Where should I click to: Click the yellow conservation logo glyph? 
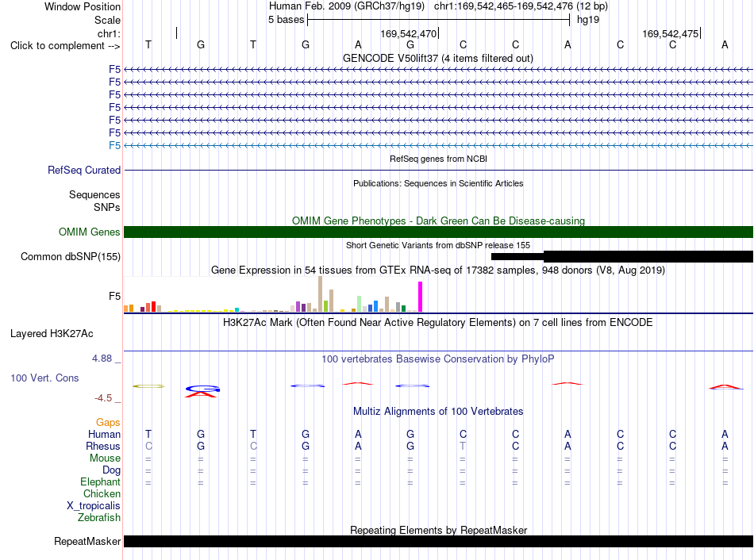click(x=148, y=386)
